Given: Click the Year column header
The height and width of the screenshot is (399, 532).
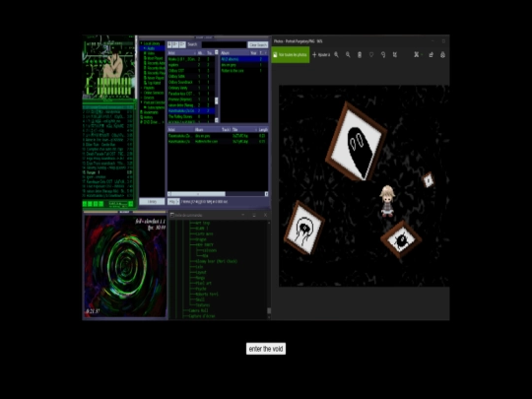Looking at the screenshot, I should tap(253, 53).
